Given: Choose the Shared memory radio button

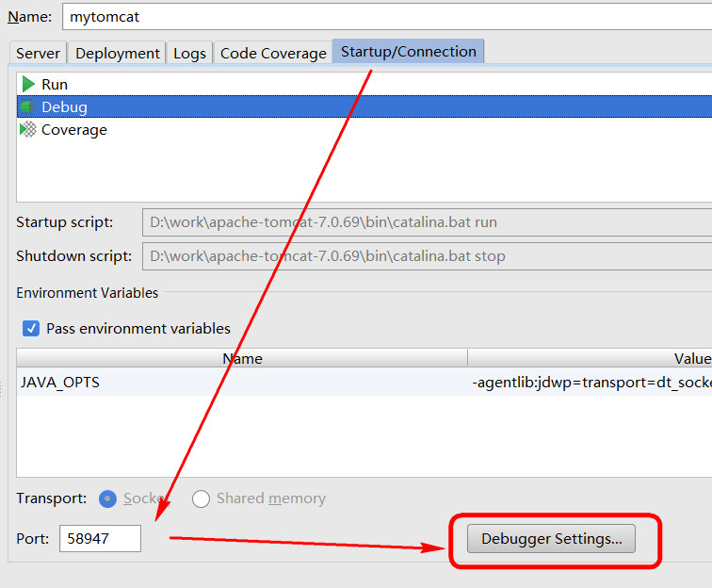Looking at the screenshot, I should [201, 498].
